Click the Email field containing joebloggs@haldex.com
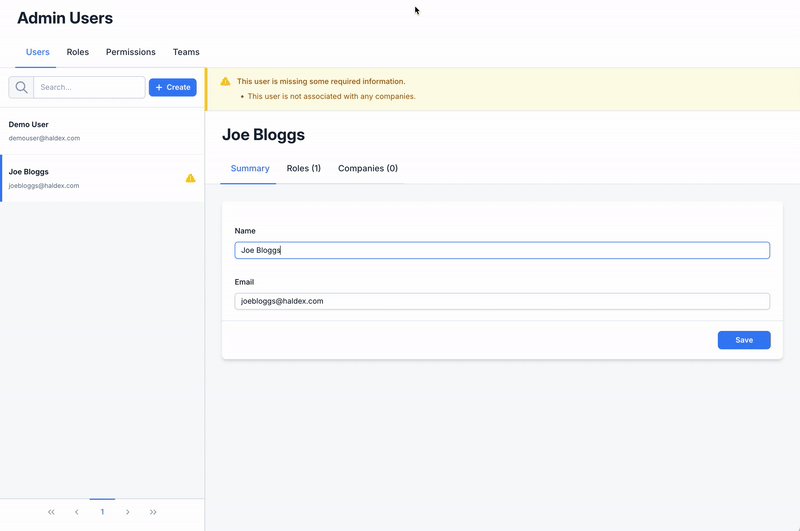This screenshot has width=800, height=531. pyautogui.click(x=502, y=301)
